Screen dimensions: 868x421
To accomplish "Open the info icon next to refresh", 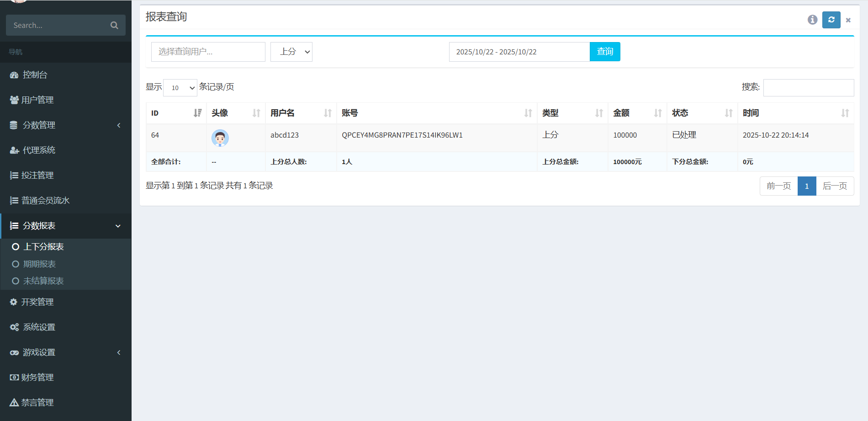I will coord(812,20).
